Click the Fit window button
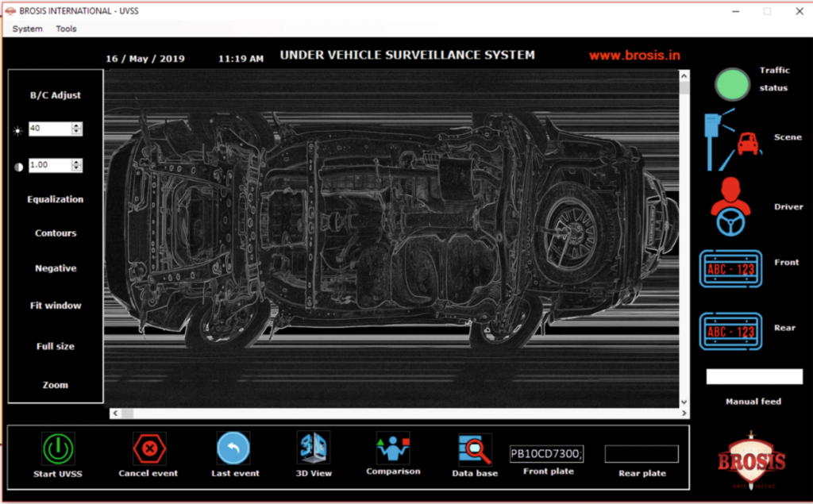Viewport: 813px width, 504px height. point(56,306)
